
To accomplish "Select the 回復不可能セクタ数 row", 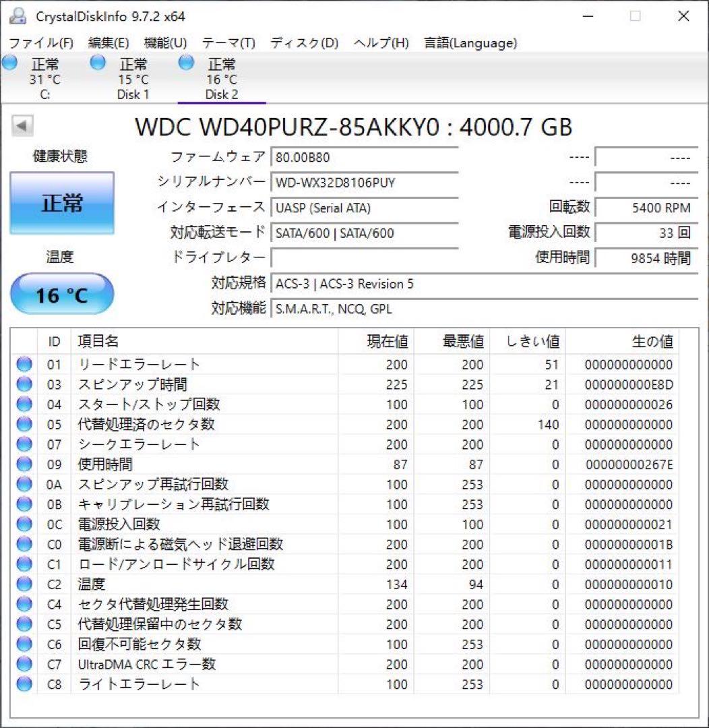I will [344, 644].
